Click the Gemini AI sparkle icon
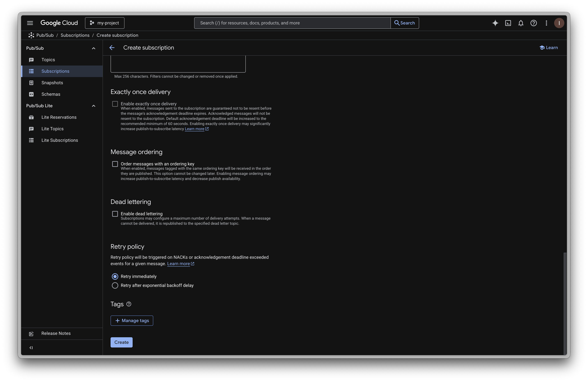This screenshot has height=382, width=588. coord(495,23)
